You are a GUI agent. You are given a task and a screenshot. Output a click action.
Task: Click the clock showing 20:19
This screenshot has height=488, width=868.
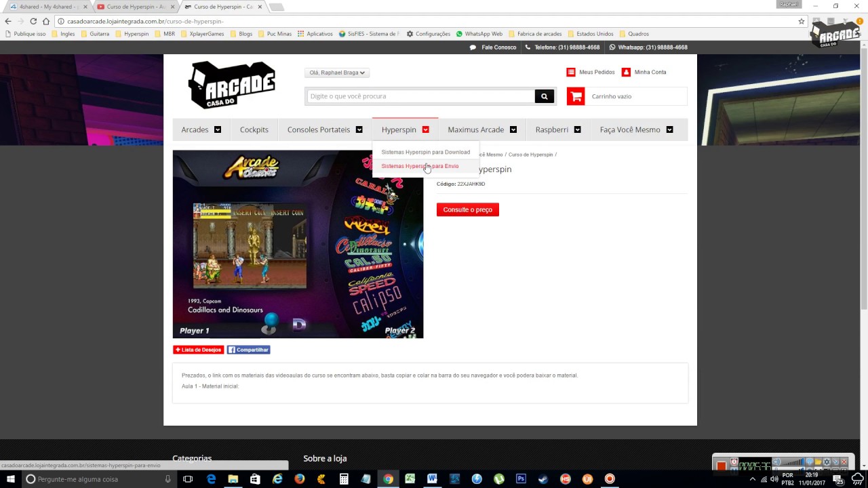pos(811,475)
